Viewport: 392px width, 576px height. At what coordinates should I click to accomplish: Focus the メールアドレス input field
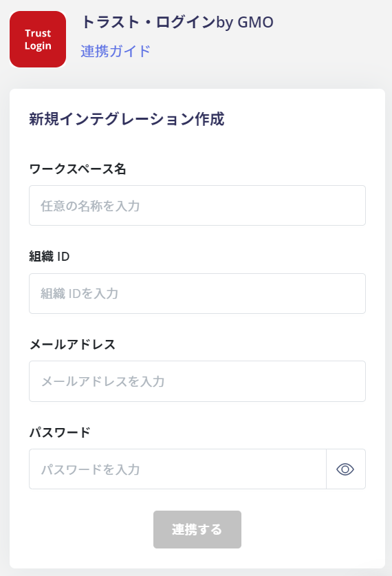pyautogui.click(x=197, y=381)
